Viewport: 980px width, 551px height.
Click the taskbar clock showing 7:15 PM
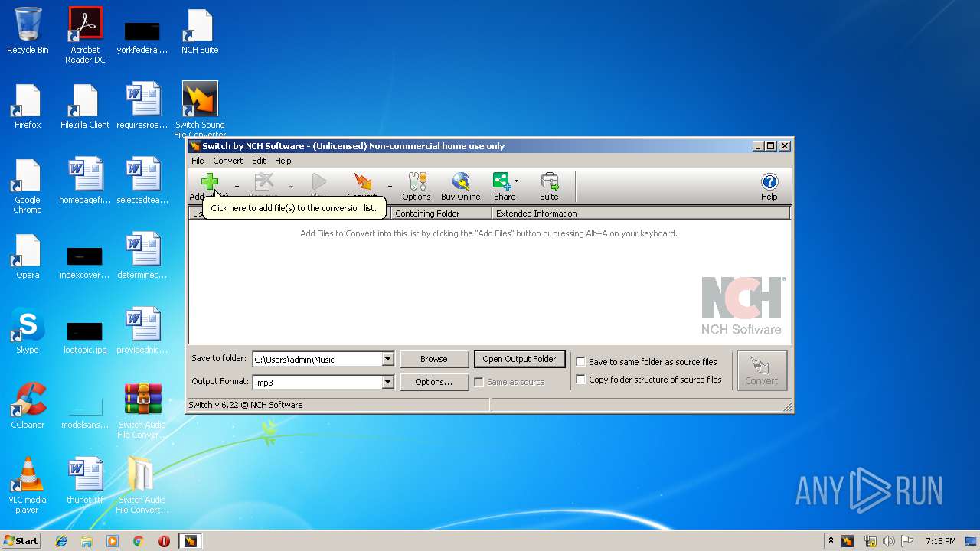941,541
